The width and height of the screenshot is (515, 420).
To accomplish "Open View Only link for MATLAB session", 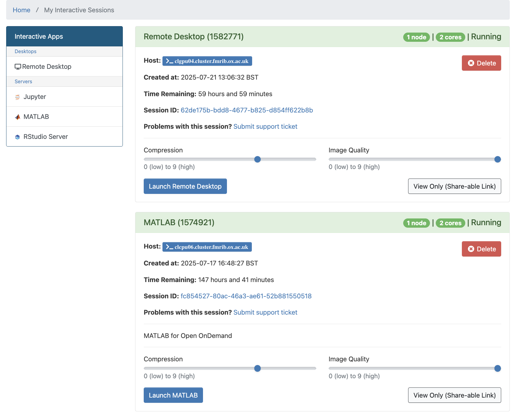I will tap(454, 395).
